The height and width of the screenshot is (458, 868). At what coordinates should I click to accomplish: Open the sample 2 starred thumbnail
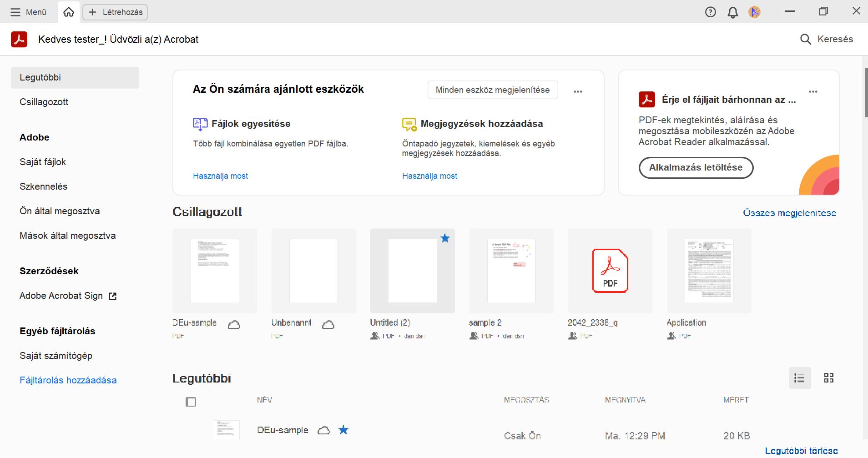click(511, 271)
